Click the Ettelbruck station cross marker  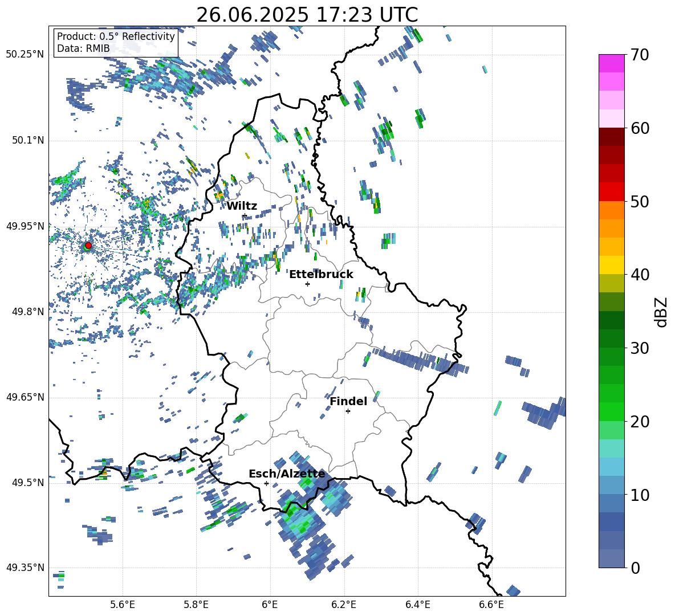tap(307, 284)
